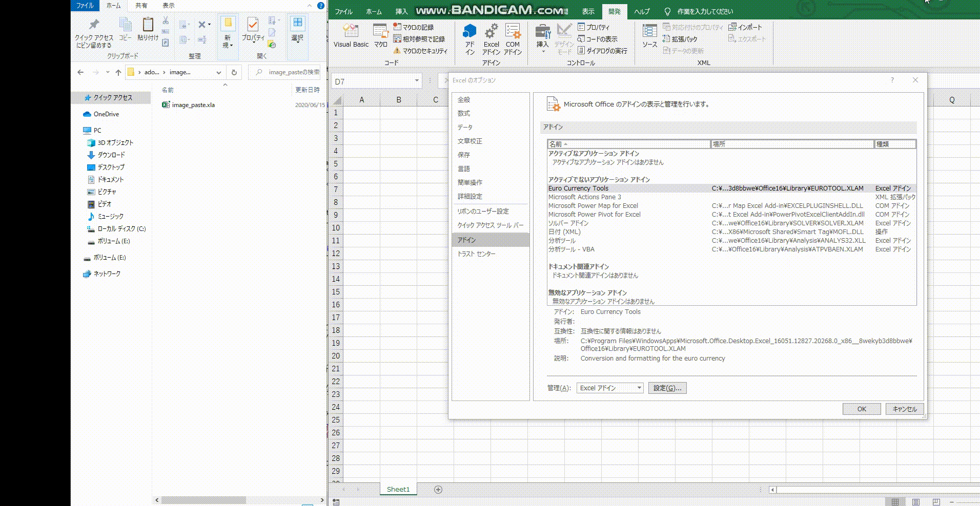The image size is (980, 506).
Task: Select the image_paste.xla file
Action: coord(193,104)
